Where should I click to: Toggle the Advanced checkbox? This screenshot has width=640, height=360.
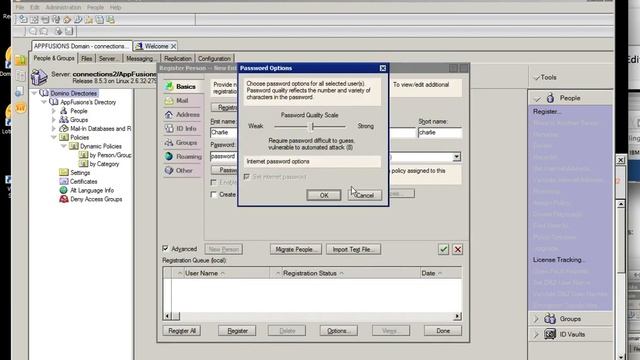point(165,248)
